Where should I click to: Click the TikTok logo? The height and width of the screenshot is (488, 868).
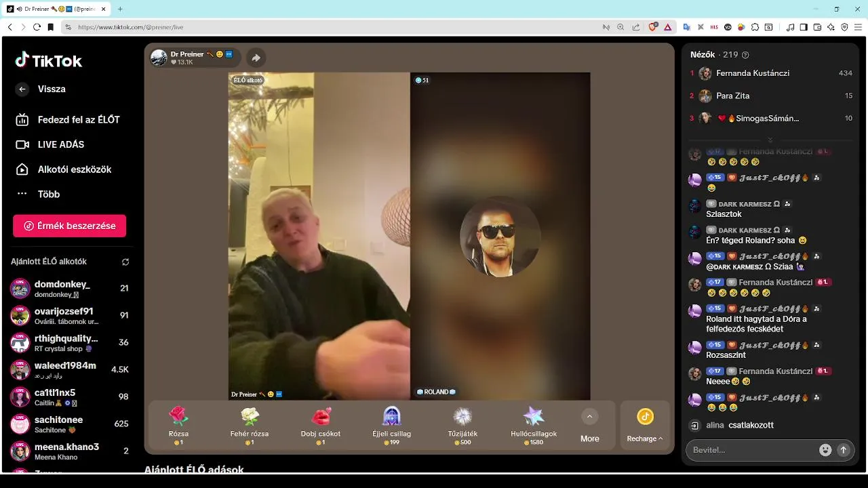coord(48,60)
